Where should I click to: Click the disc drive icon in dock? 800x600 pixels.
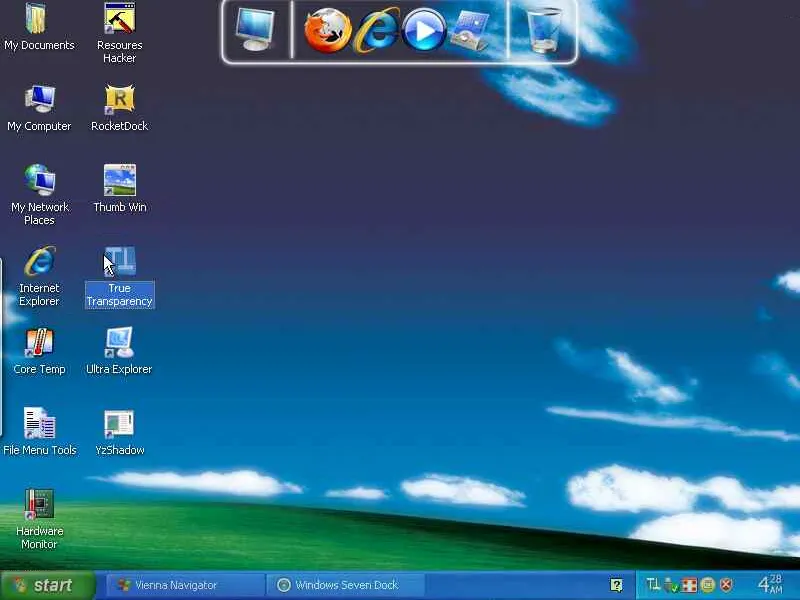(x=470, y=31)
